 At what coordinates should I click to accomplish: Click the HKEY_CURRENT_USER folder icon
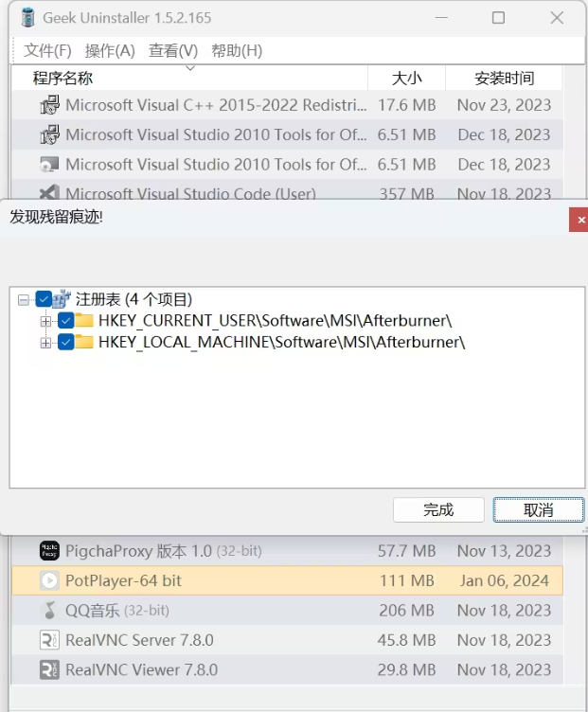[84, 320]
